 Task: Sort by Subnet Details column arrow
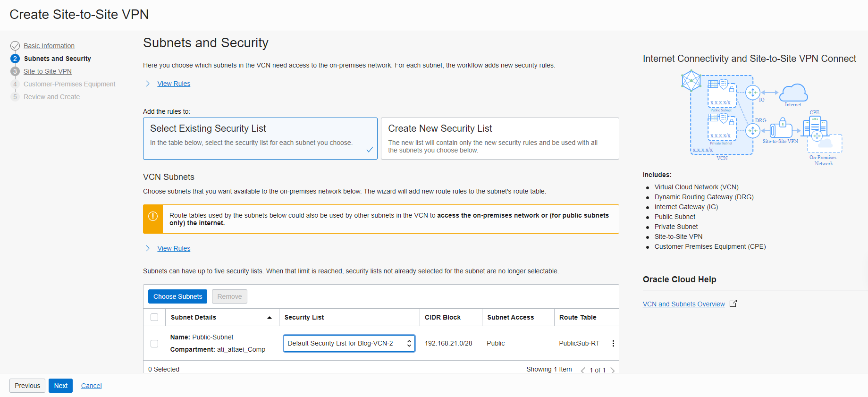point(270,318)
